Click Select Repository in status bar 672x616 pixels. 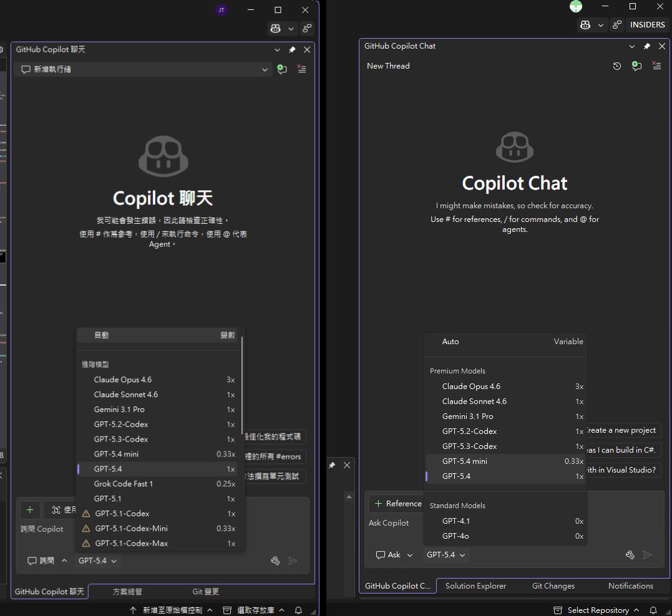pyautogui.click(x=597, y=610)
